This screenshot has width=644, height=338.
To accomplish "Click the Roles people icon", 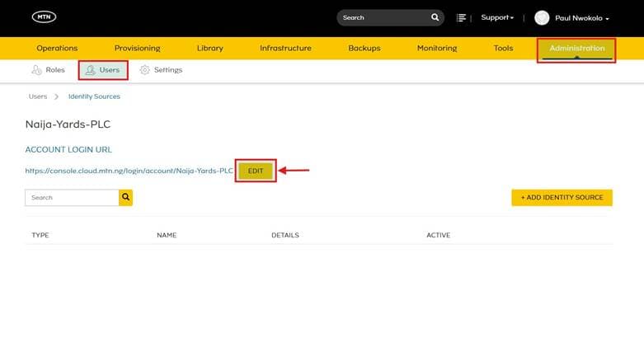I will click(x=36, y=70).
